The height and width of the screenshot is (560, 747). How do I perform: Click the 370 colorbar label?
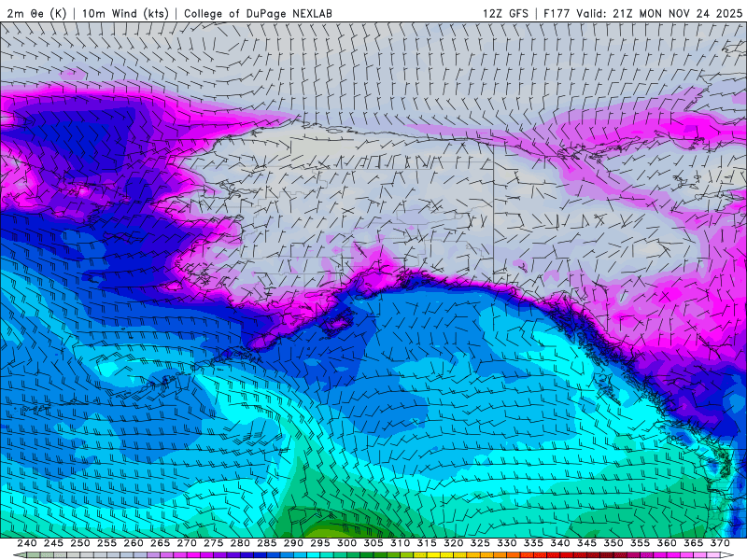pos(720,543)
